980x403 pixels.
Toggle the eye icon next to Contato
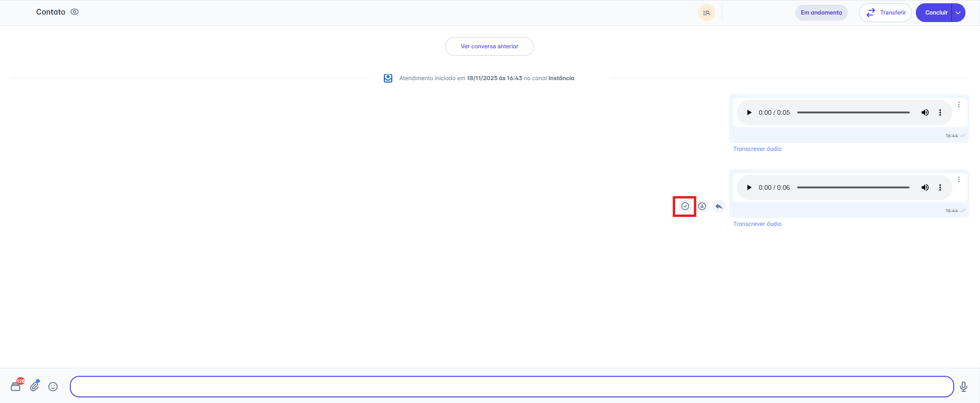pos(75,12)
